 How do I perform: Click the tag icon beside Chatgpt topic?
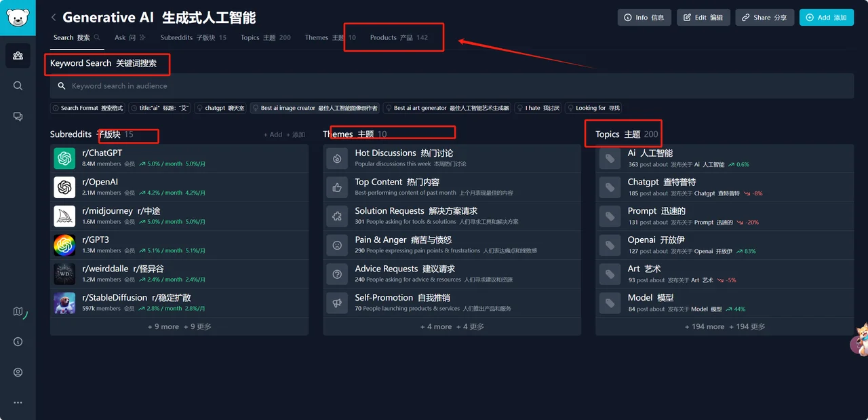coord(610,187)
